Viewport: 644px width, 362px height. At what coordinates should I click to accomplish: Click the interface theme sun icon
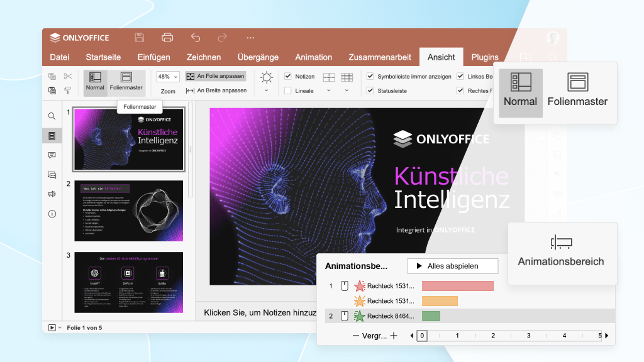pos(267,77)
